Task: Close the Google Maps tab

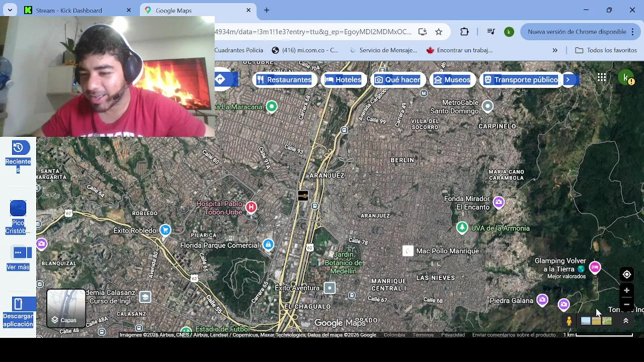Action: point(249,10)
